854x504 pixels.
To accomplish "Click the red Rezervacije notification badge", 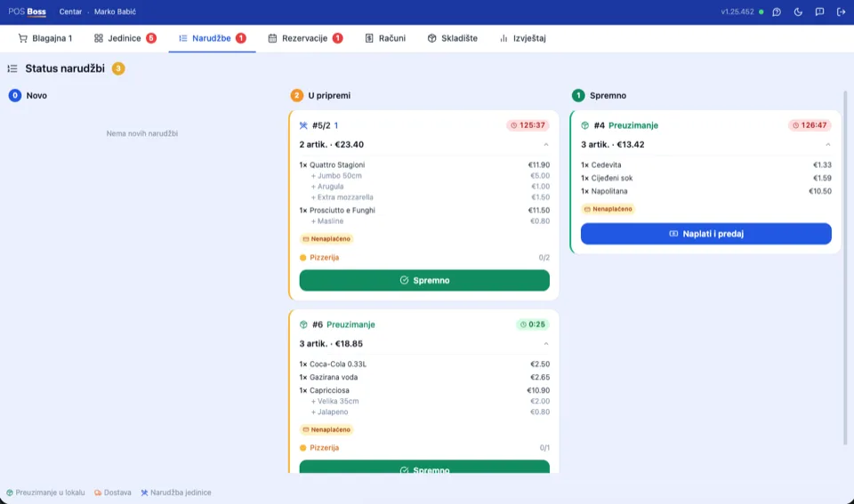I will tap(338, 38).
